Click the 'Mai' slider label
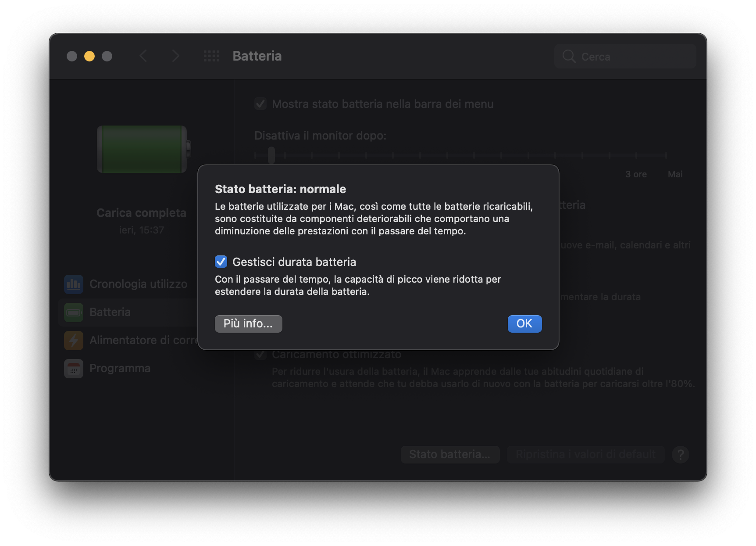This screenshot has width=756, height=546. 675,174
